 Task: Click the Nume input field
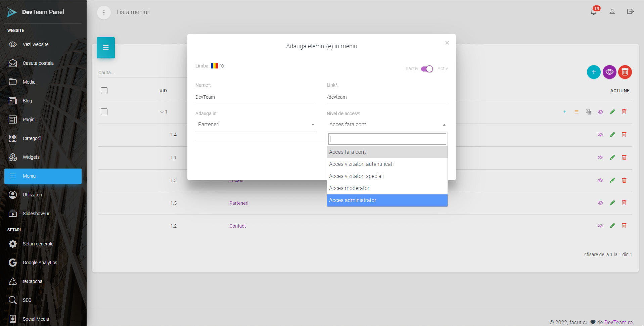click(256, 97)
